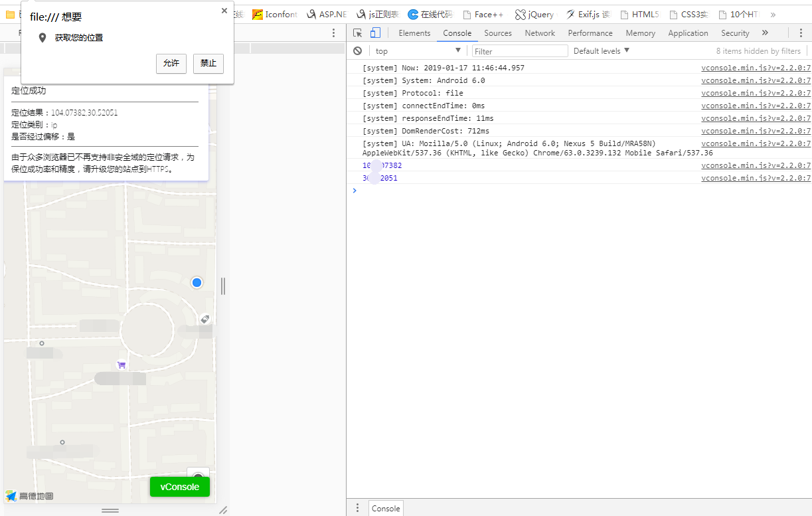812x516 pixels.
Task: Open vconsole link on Protocol row
Action: pyautogui.click(x=756, y=93)
